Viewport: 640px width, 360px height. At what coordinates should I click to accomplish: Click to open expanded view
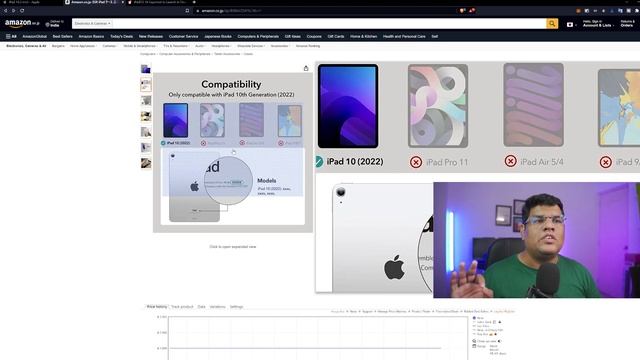(x=233, y=247)
